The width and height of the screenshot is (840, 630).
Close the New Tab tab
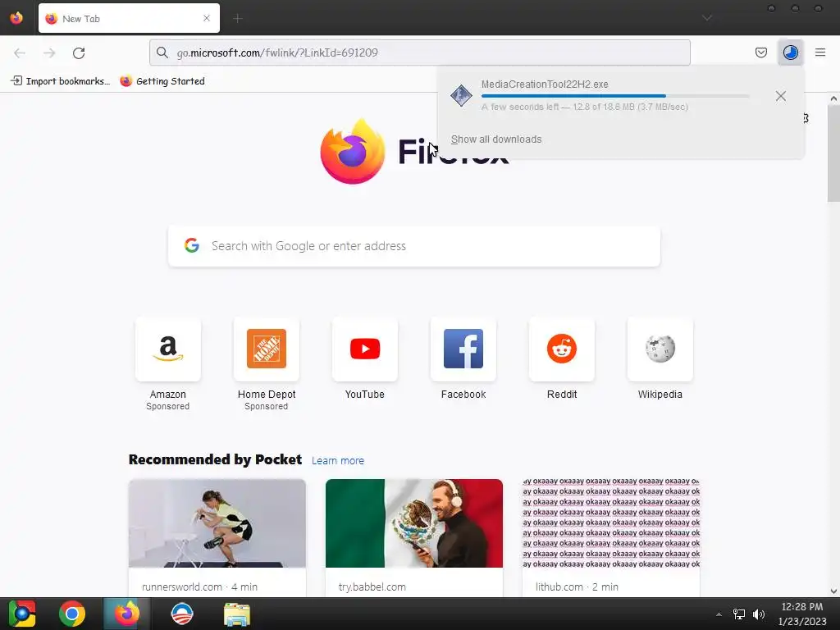pos(207,18)
